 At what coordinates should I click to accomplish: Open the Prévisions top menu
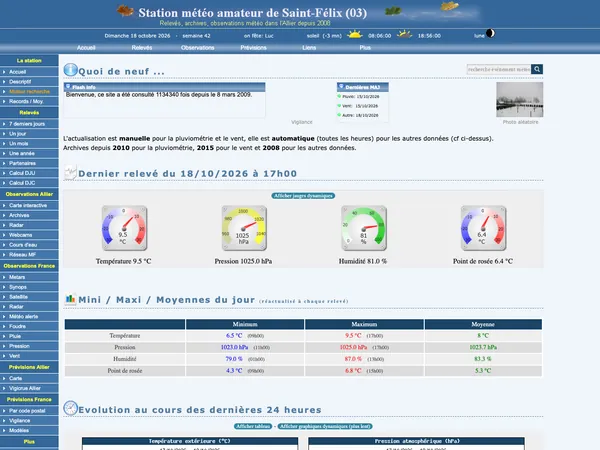click(x=253, y=48)
